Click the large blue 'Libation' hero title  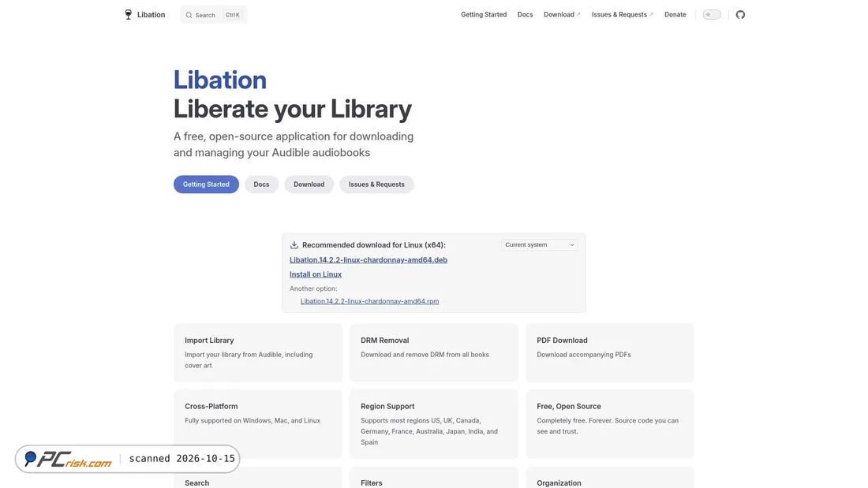pyautogui.click(x=220, y=80)
